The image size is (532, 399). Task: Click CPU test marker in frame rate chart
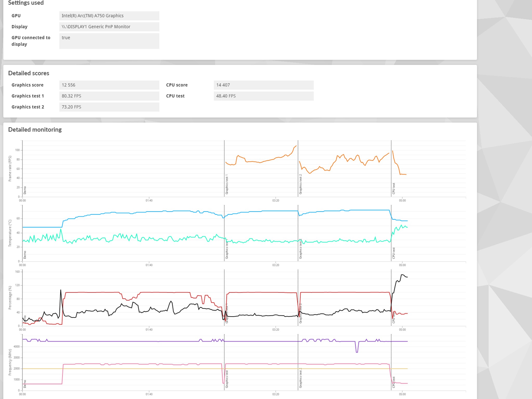point(394,188)
